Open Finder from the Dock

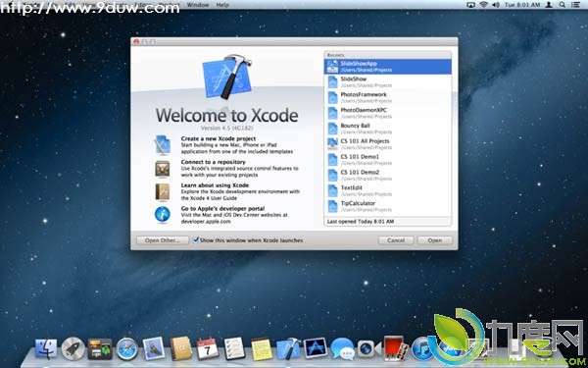46,349
